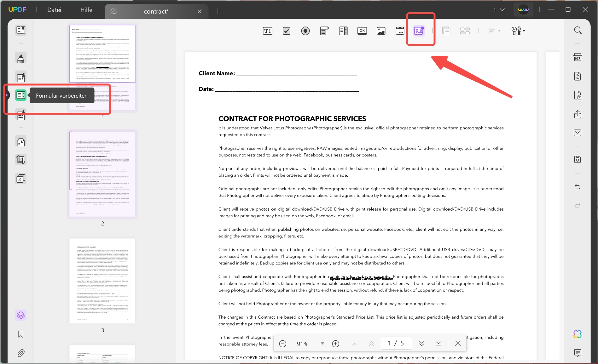Click the UPDF account avatar
This screenshot has width=598, height=364.
click(523, 10)
